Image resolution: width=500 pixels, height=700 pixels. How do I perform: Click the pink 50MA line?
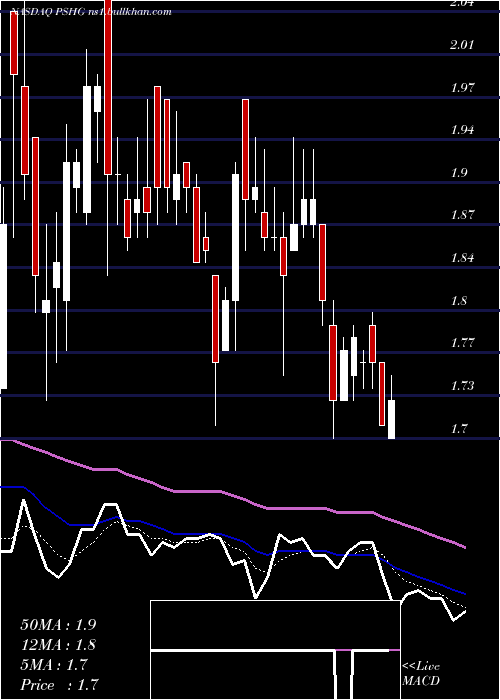pyautogui.click(x=232, y=495)
